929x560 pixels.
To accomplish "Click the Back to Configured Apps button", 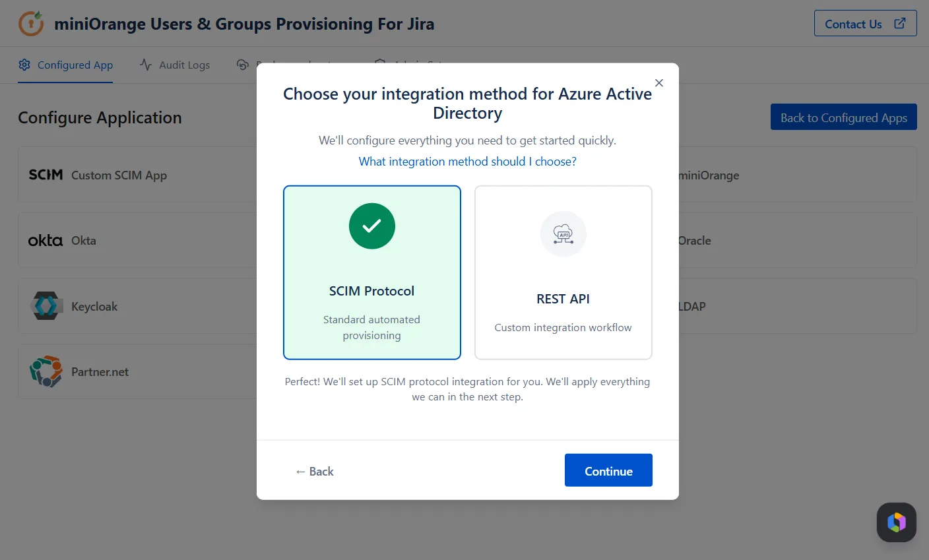I will [843, 117].
